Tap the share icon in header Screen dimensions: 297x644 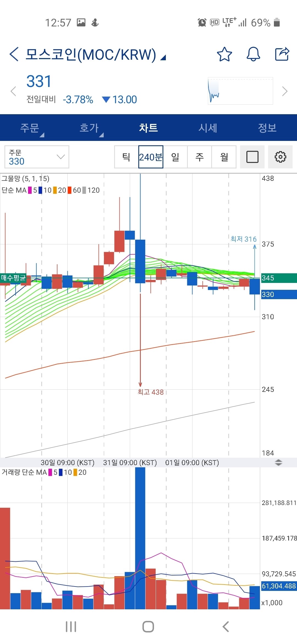click(282, 54)
